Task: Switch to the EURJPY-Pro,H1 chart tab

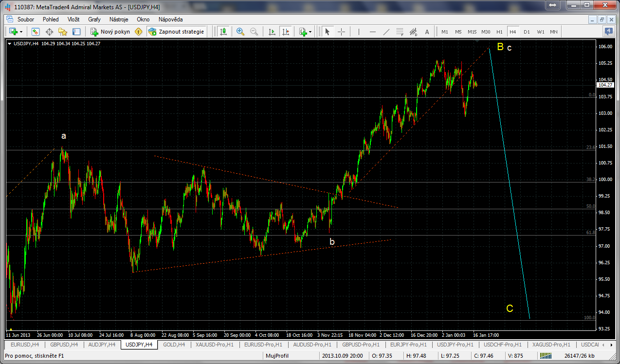Action: pyautogui.click(x=407, y=345)
